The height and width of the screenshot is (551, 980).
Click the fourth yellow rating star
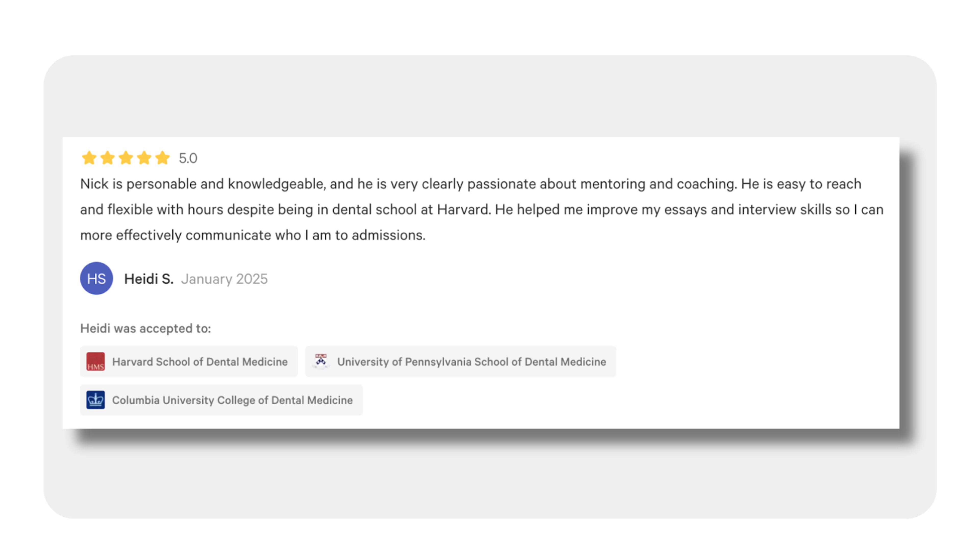tap(144, 158)
